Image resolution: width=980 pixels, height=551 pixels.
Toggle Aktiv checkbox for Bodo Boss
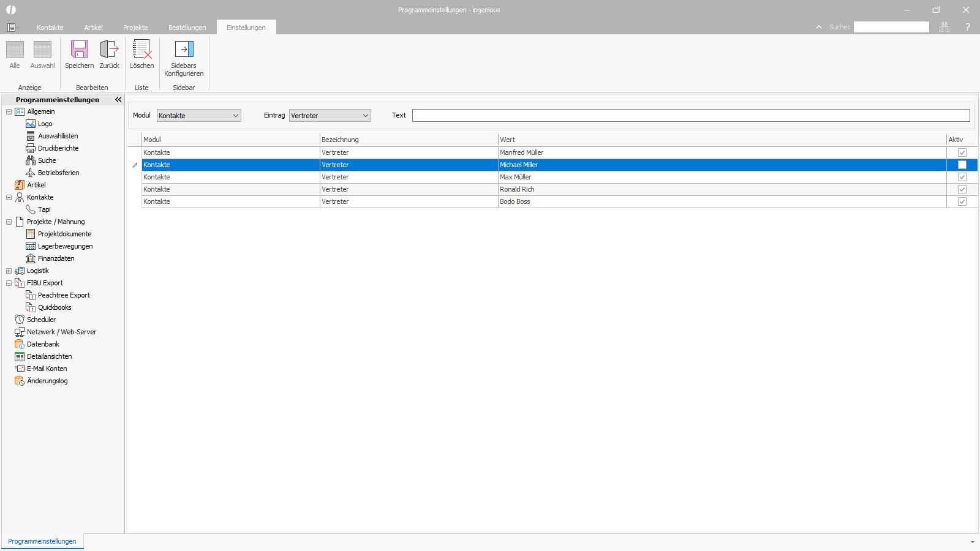click(962, 201)
